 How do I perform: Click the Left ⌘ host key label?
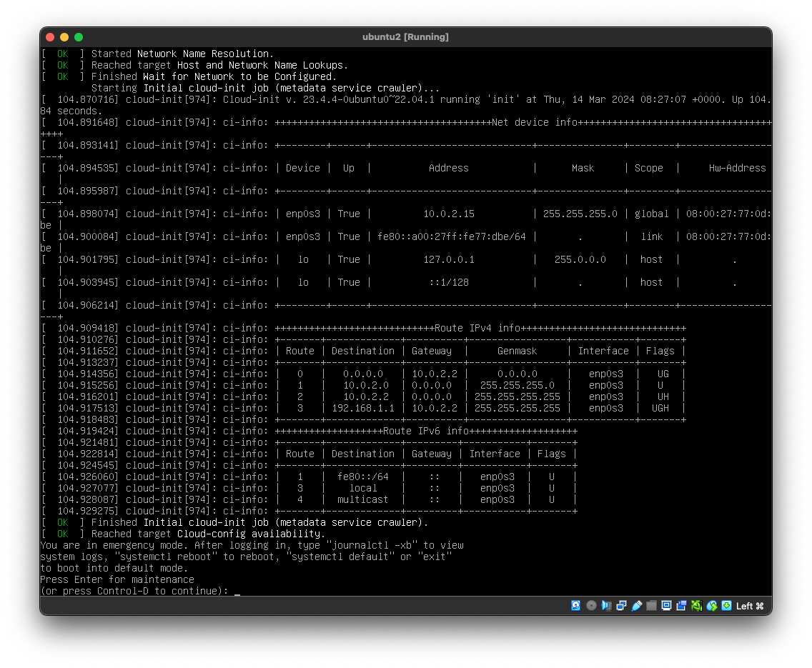750,606
